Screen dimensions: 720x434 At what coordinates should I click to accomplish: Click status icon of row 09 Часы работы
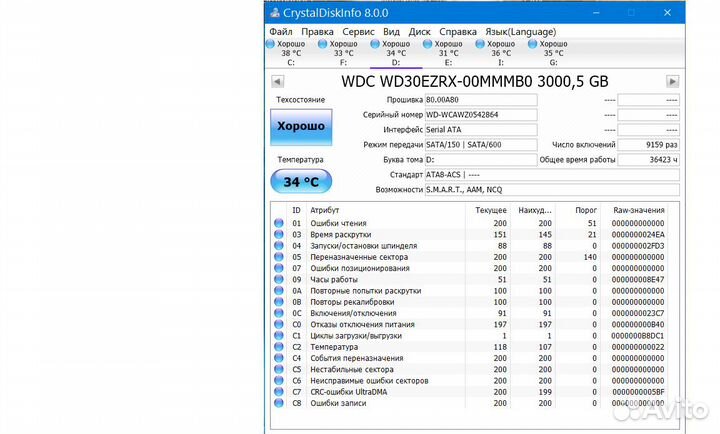279,279
